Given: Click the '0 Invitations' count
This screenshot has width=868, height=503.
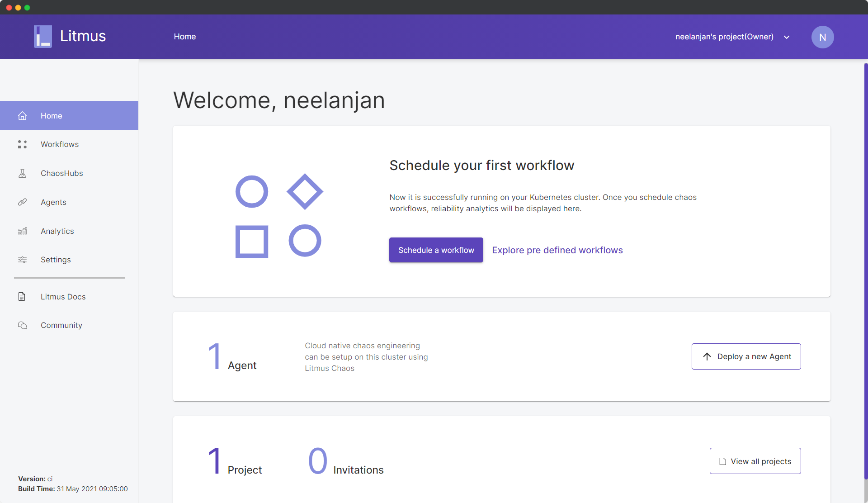Looking at the screenshot, I should [346, 461].
